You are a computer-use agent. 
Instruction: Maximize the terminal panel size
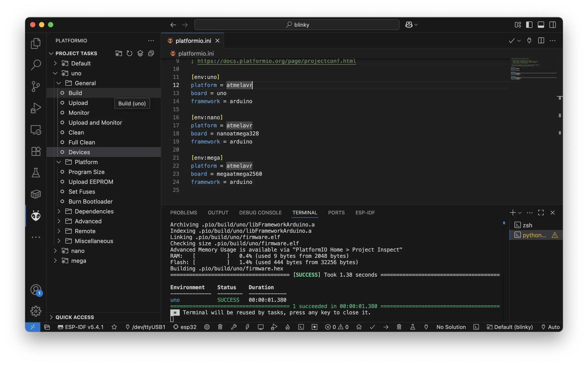[541, 213]
